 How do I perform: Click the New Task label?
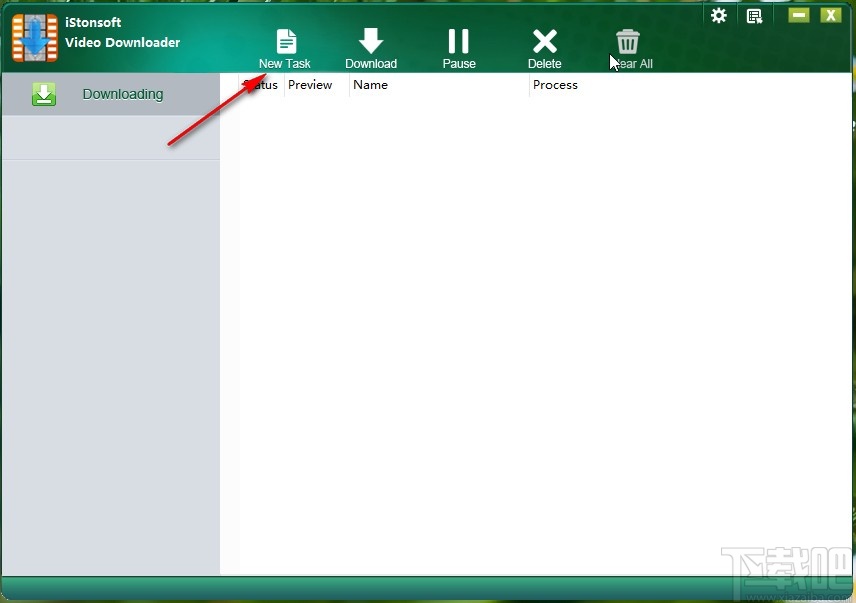point(285,62)
